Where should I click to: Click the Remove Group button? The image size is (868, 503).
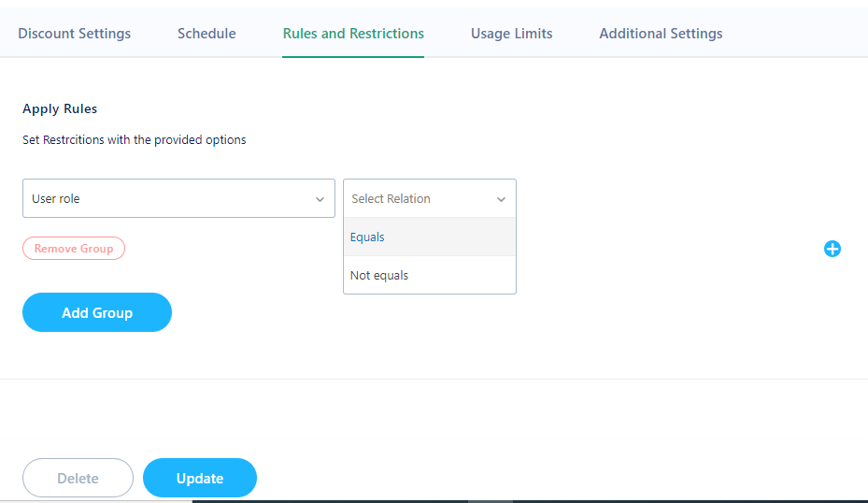(74, 248)
